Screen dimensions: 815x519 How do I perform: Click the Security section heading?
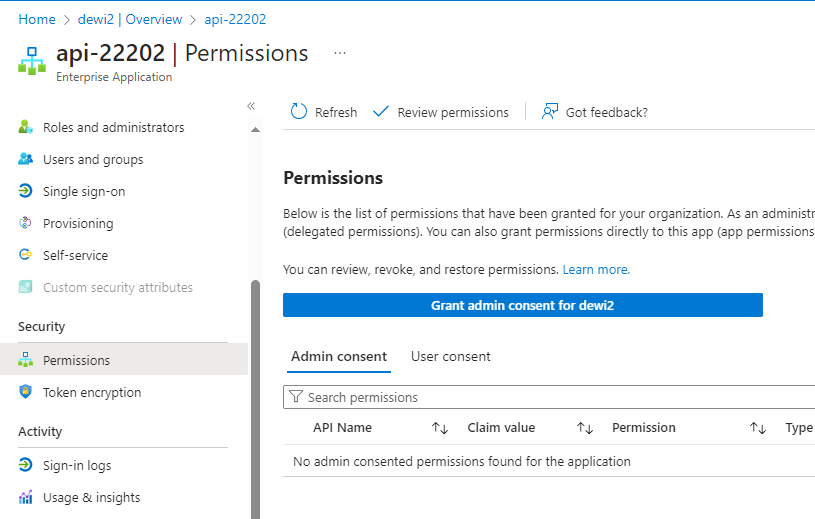(42, 327)
